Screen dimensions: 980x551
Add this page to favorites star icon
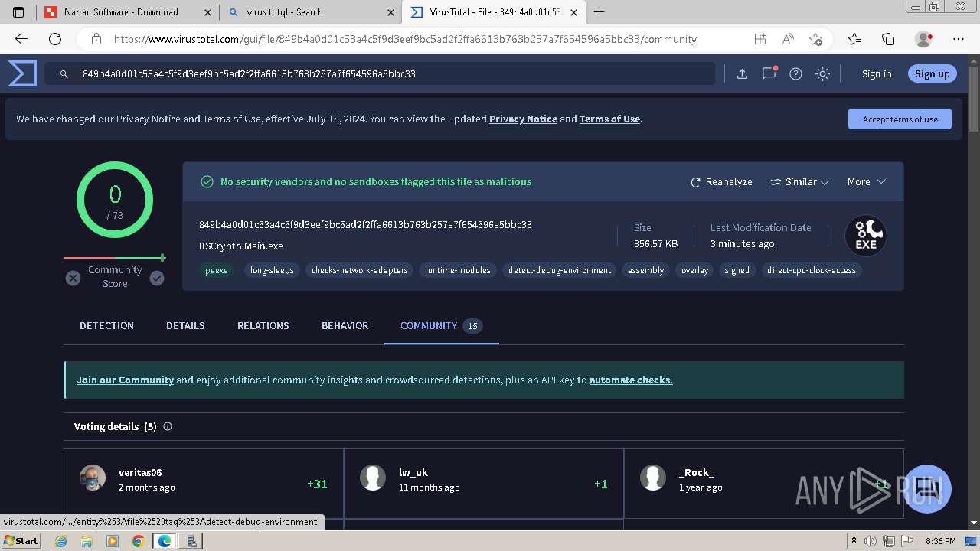tap(815, 39)
